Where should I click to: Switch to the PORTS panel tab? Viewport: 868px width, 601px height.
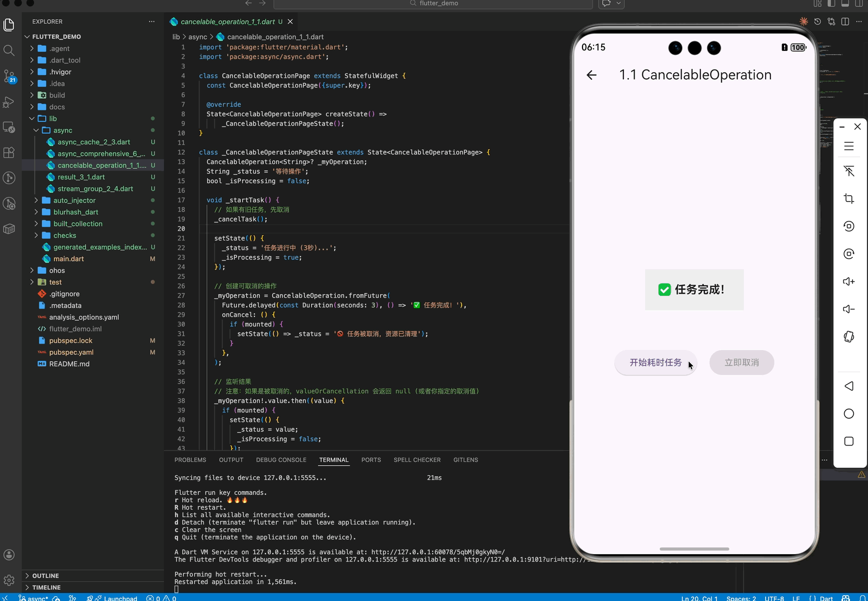click(x=371, y=460)
